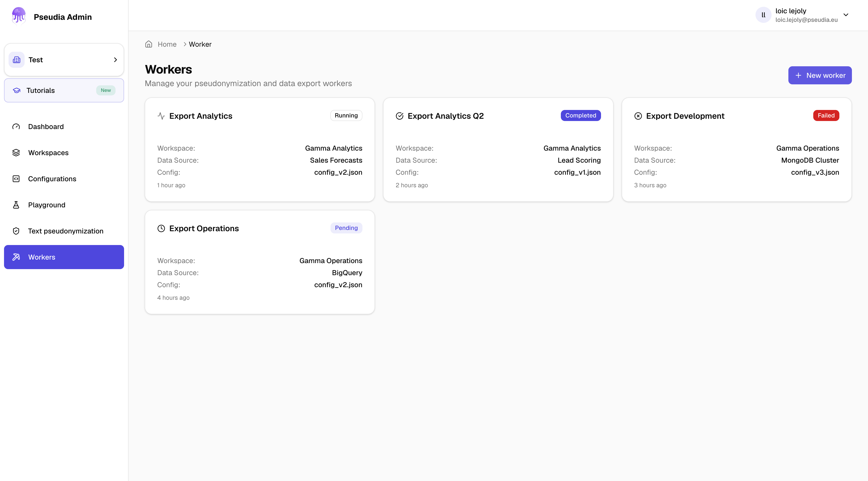868x481 pixels.
Task: Click the 'BigQuery' data source value
Action: (x=347, y=273)
